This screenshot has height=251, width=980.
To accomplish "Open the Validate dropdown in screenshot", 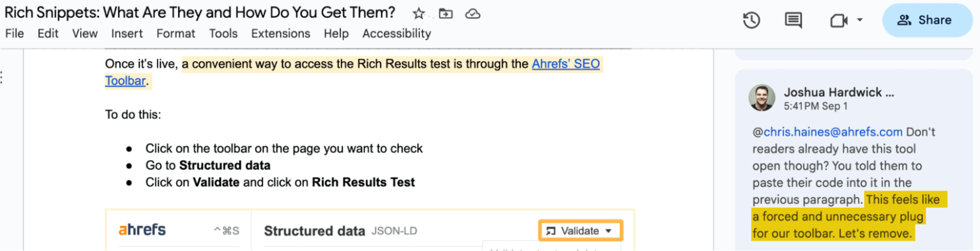I will 580,231.
